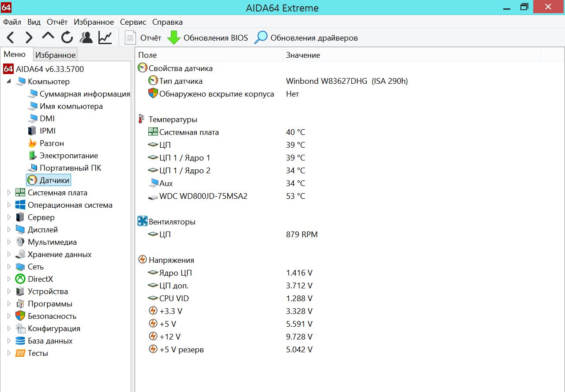Screen dimensions: 565x392
Task: Click the 879 RPM fan value
Action: [302, 235]
